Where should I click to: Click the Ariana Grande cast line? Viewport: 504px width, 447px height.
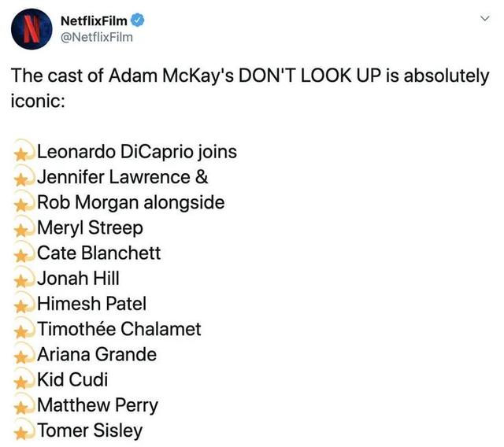(x=97, y=355)
